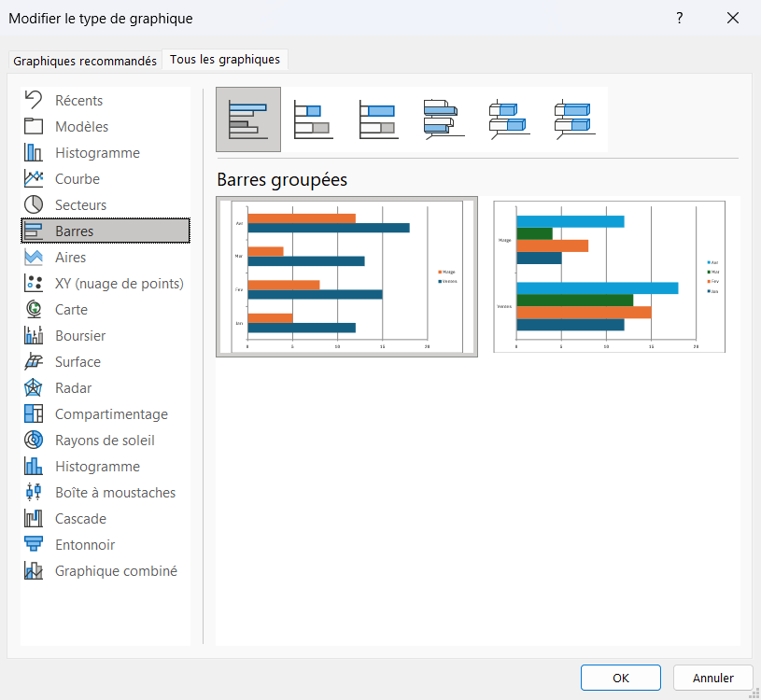Close the Modifier le type de graphique dialog
Image resolution: width=761 pixels, height=700 pixels.
pyautogui.click(x=733, y=18)
